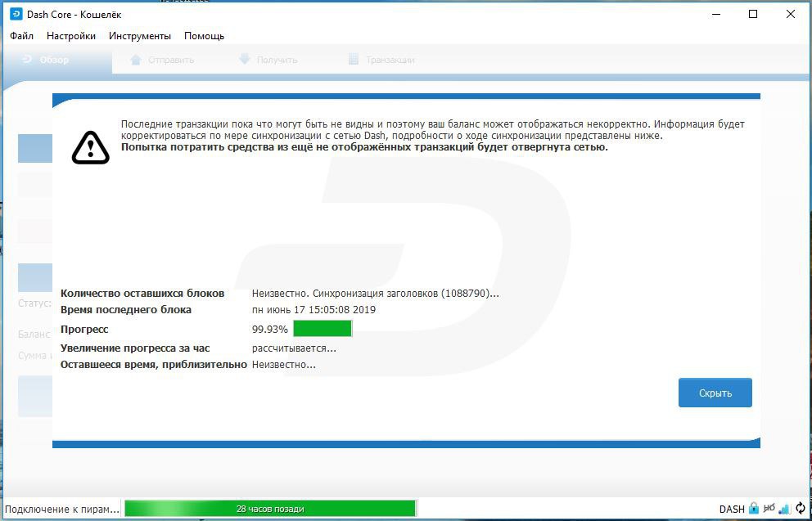Click the 'Подключение к пирам...' status text
This screenshot has height=521, width=812.
pos(61,509)
